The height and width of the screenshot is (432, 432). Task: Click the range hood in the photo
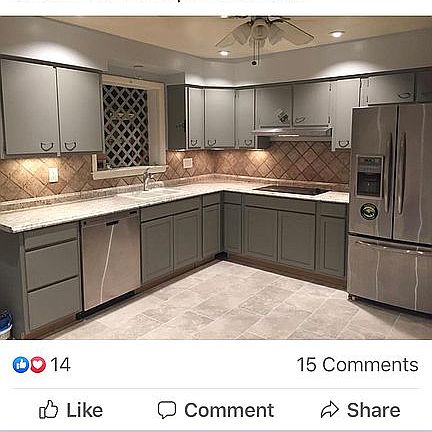[292, 133]
